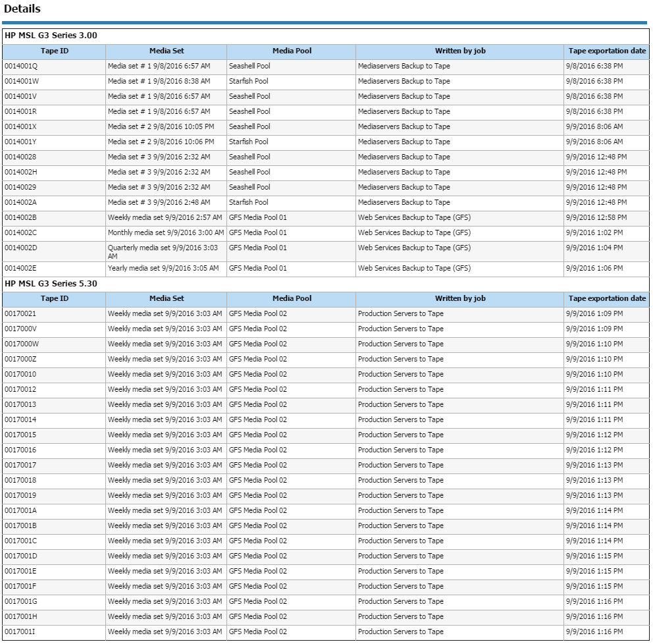Image resolution: width=653 pixels, height=644 pixels.
Task: Click Tape exportation date header, Series 5.30
Action: pos(607,299)
